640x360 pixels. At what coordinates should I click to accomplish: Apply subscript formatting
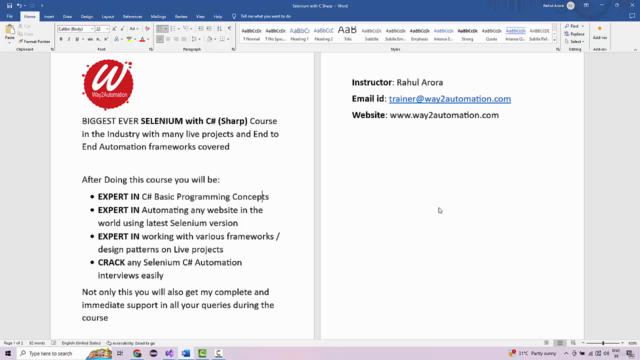click(98, 39)
